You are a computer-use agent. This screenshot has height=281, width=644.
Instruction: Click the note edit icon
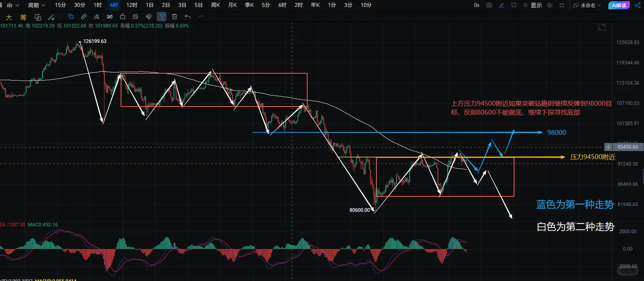136,17
